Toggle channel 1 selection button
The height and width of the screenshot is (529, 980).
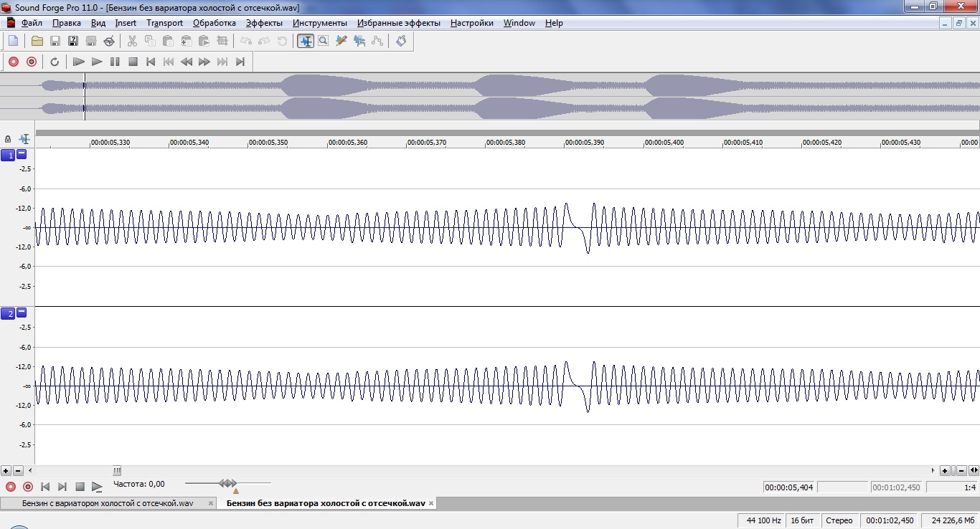8,155
